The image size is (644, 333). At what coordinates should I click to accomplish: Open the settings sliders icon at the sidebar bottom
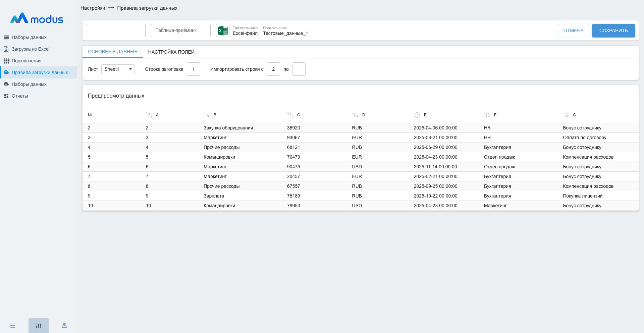pos(39,326)
